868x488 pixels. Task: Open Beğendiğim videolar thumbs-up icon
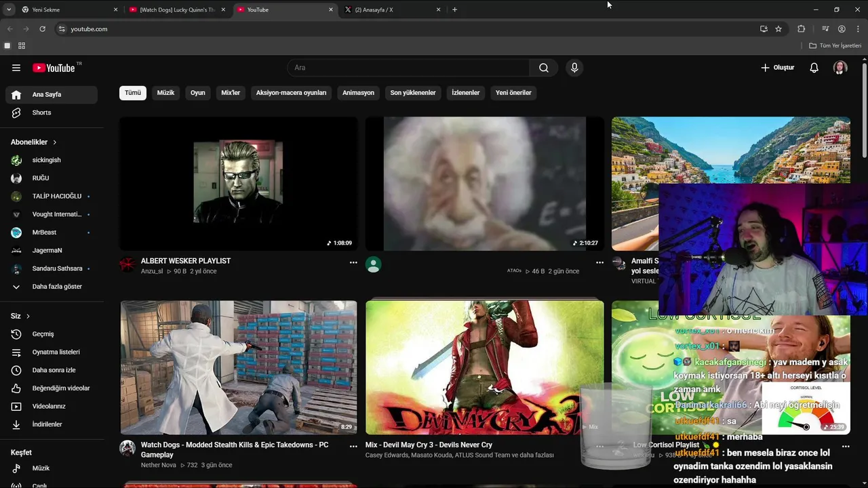[16, 388]
